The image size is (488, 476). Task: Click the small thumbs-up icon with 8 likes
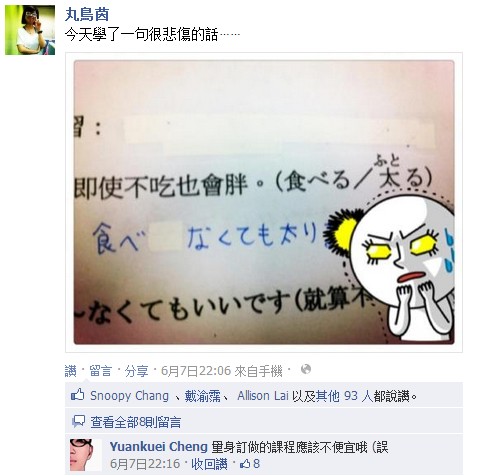coord(245,464)
